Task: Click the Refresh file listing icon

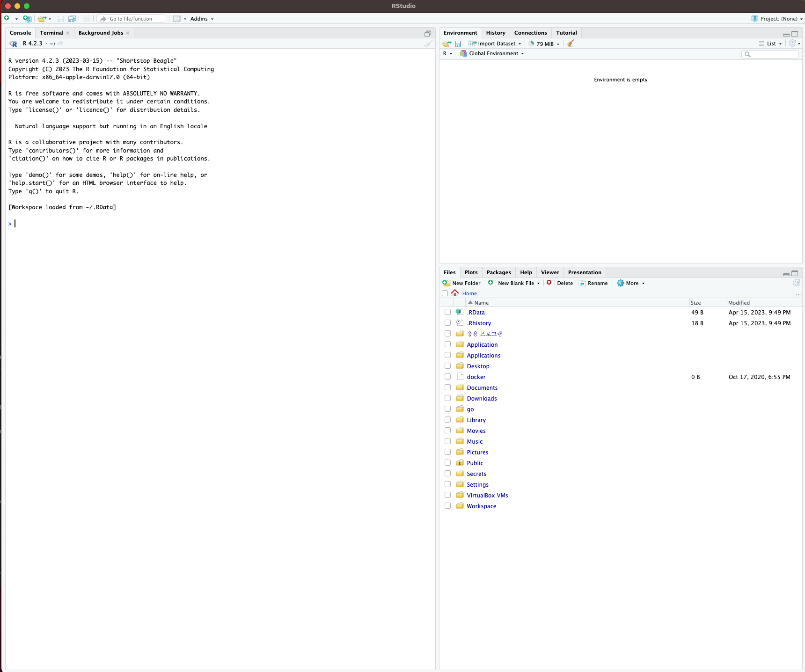Action: [x=796, y=283]
